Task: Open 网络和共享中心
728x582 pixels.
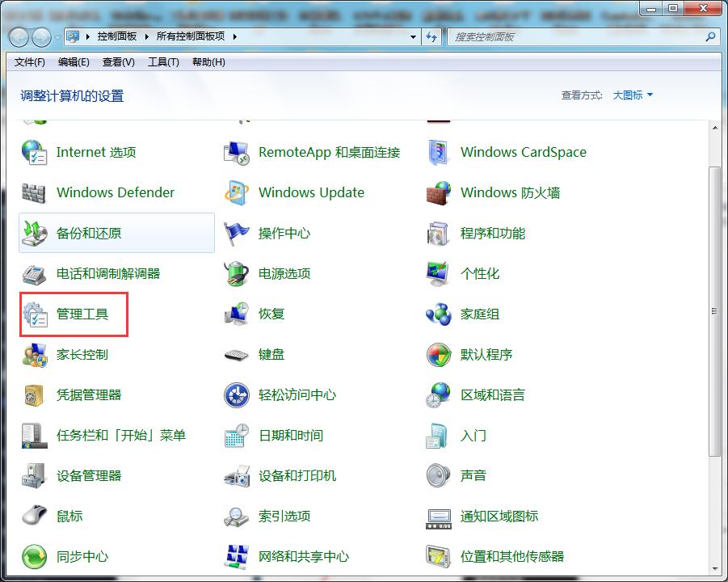Action: [x=304, y=556]
